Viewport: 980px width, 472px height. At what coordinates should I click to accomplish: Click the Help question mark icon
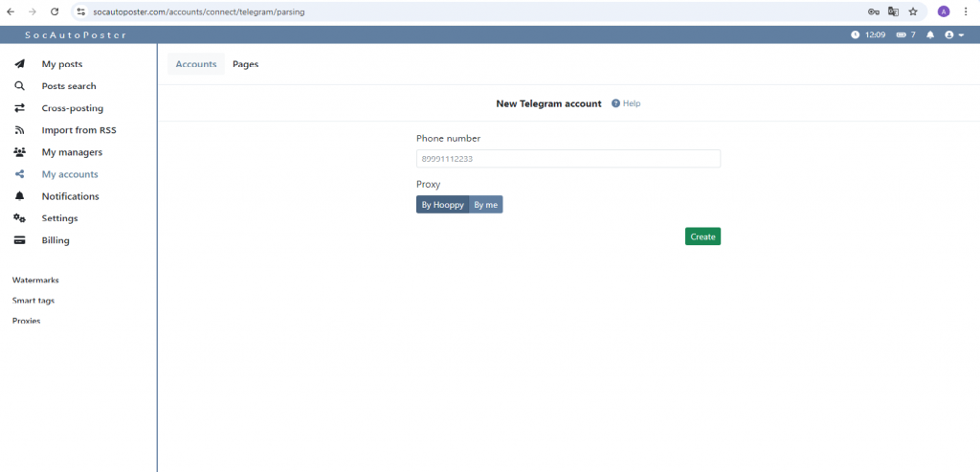[x=615, y=103]
